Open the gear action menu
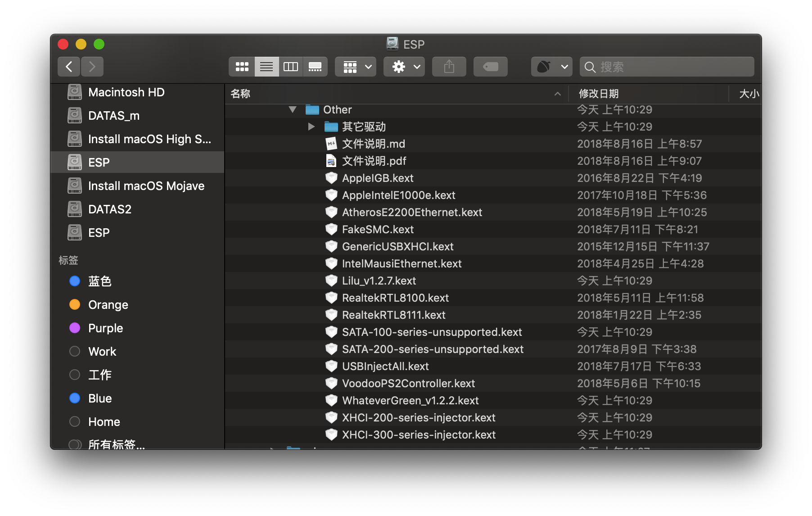 [x=404, y=67]
